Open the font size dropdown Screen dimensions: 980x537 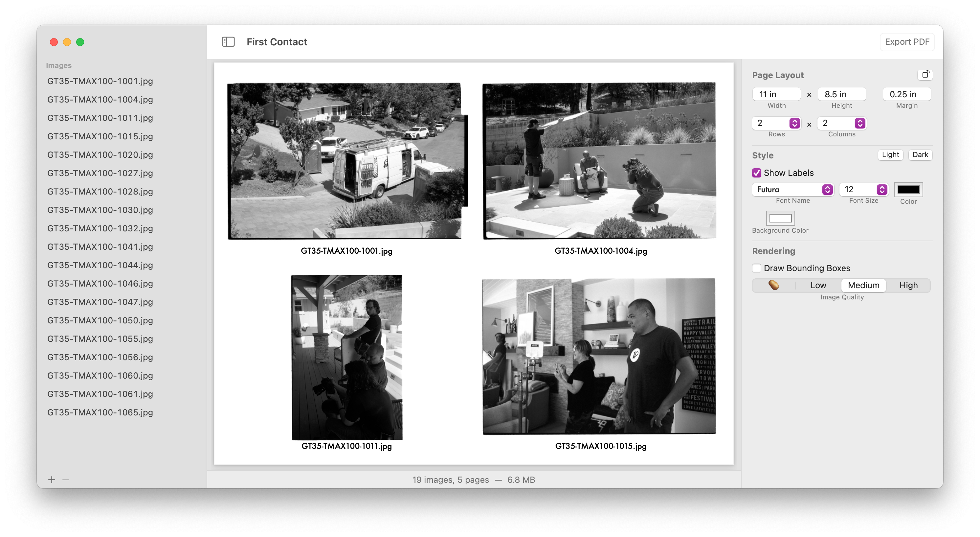[864, 190]
